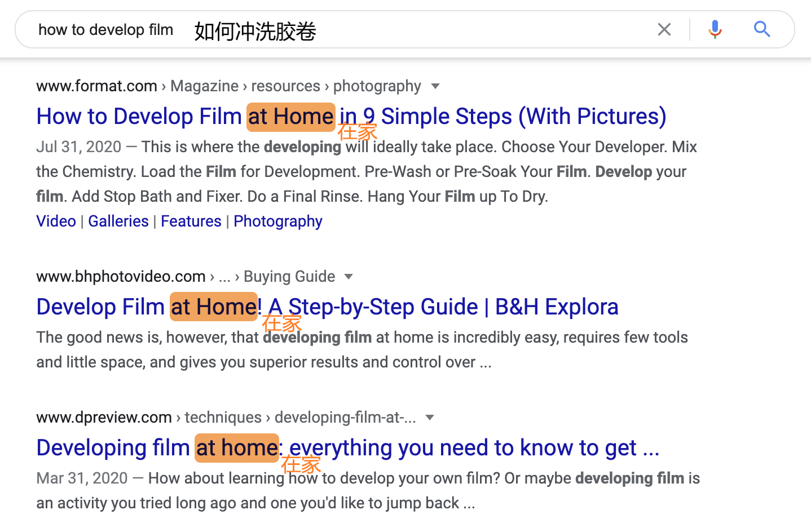This screenshot has width=811, height=532.
Task: Click highlighted 'at Home' in format.com title
Action: coord(291,117)
